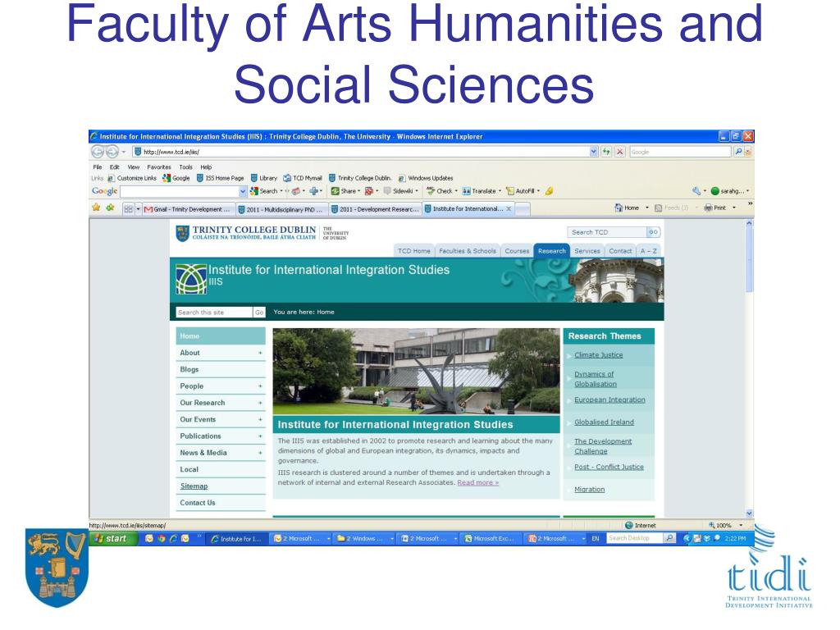The image size is (840, 630).
Task: Click the IIIS globe logo in the banner
Action: tap(191, 279)
